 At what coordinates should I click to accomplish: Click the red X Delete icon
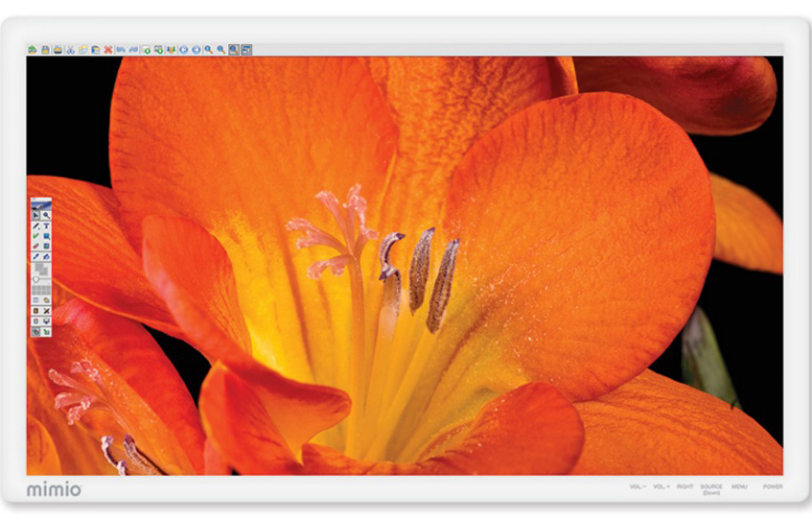pos(108,50)
